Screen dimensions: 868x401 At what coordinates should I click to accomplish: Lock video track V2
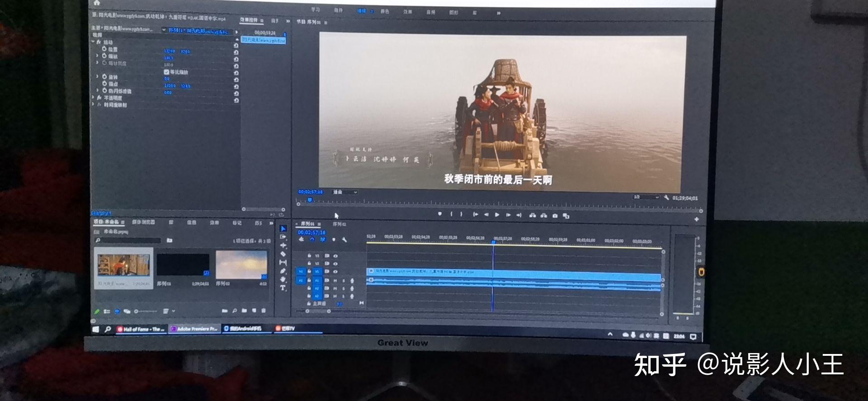309,263
